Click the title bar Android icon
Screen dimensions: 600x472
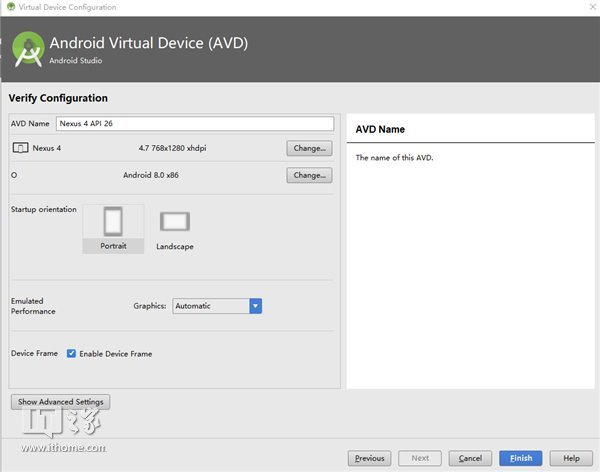point(8,7)
